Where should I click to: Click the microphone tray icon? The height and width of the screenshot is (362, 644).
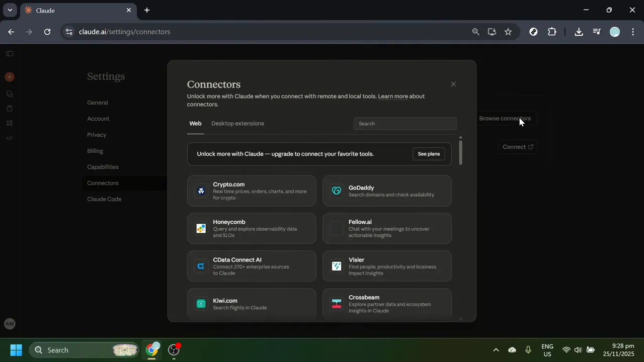pos(528,350)
